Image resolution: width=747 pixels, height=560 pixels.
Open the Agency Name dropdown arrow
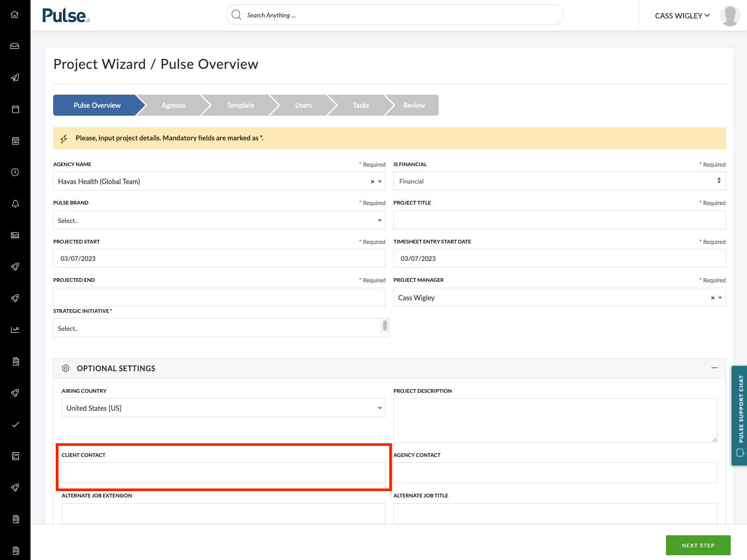point(380,181)
